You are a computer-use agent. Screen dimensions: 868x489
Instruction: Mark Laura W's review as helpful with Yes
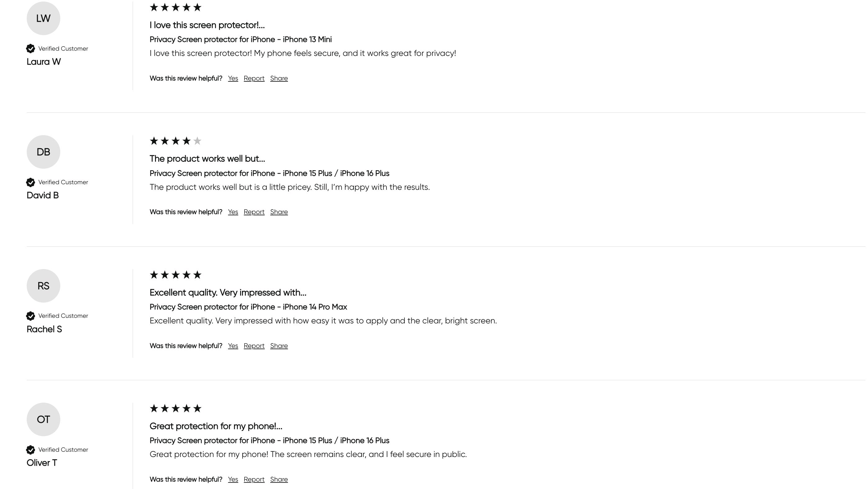233,78
